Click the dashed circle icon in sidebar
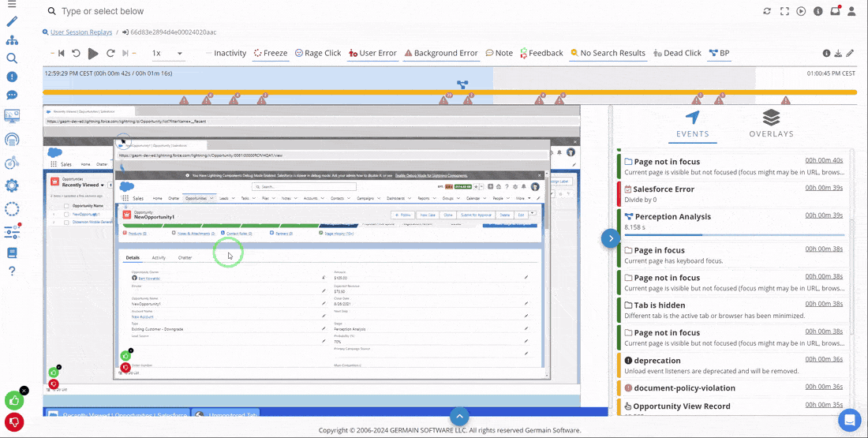868x438 pixels. pyautogui.click(x=12, y=209)
